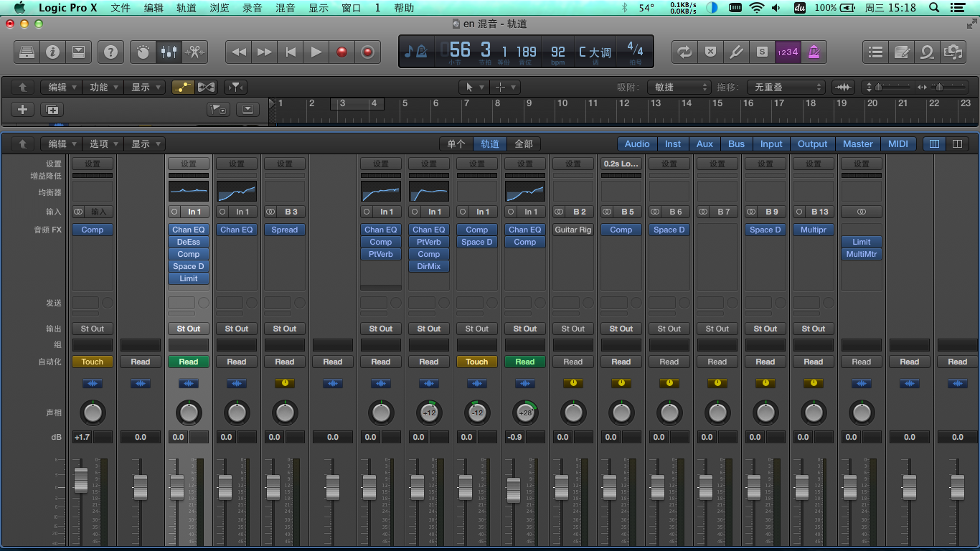Viewport: 980px width, 551px height.
Task: Open the Tuner icon
Action: coord(736,52)
